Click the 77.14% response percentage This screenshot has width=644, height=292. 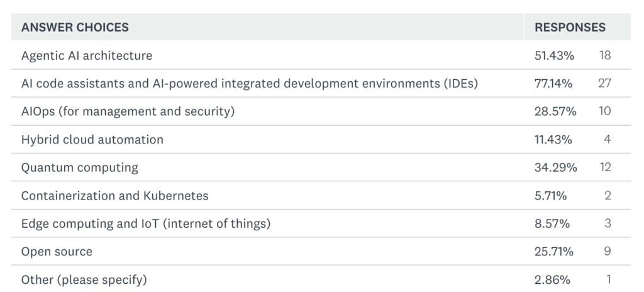[x=554, y=84]
